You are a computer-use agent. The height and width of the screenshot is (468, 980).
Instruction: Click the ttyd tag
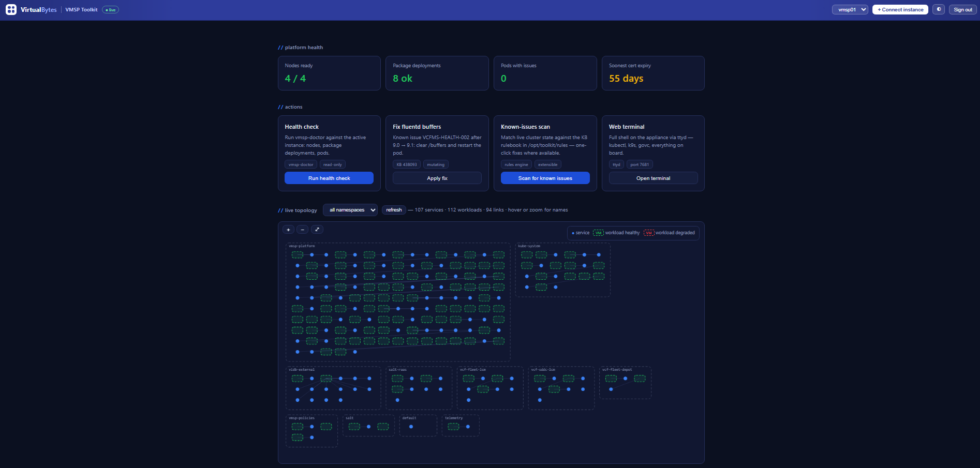click(x=616, y=164)
